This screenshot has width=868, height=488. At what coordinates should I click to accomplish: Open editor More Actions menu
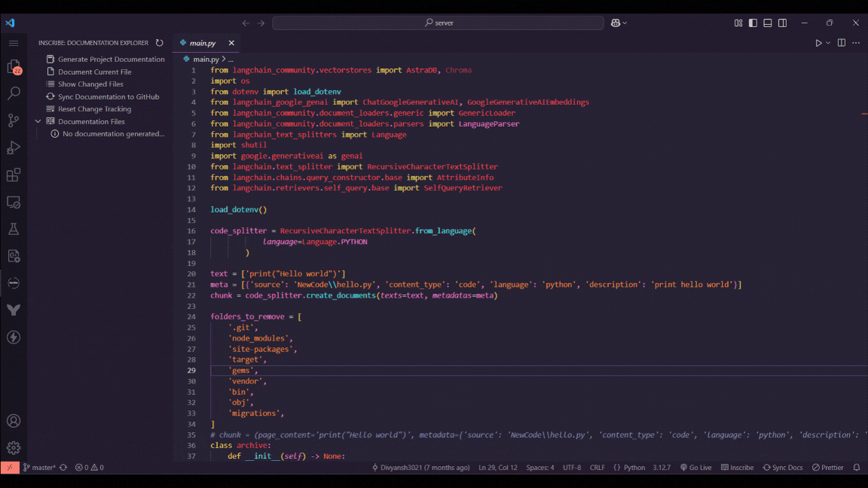click(x=856, y=43)
